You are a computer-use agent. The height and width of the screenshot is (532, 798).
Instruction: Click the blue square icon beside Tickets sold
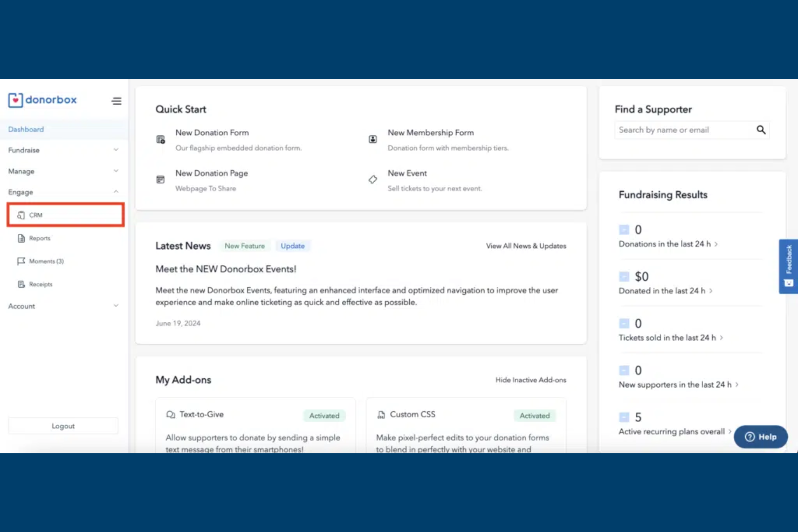[624, 323]
